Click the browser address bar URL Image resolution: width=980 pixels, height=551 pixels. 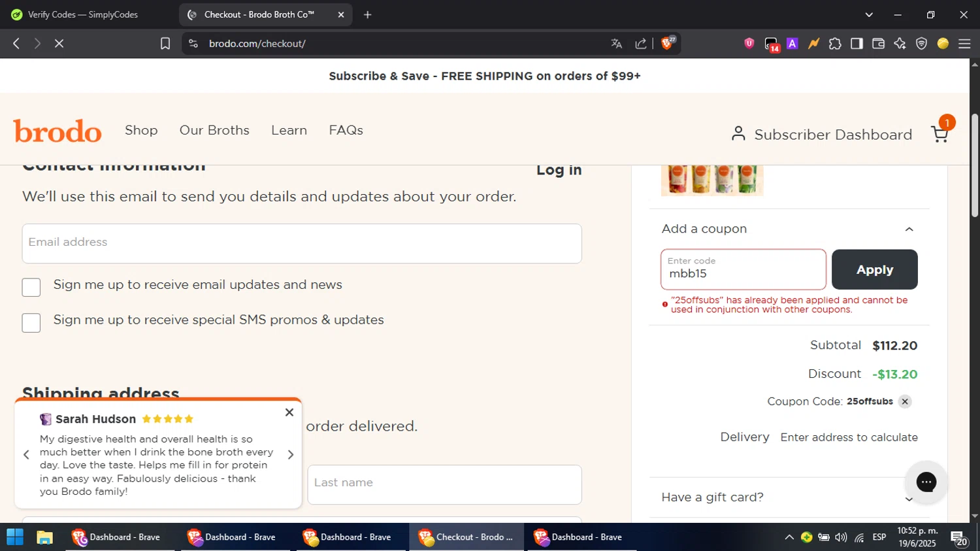point(257,43)
